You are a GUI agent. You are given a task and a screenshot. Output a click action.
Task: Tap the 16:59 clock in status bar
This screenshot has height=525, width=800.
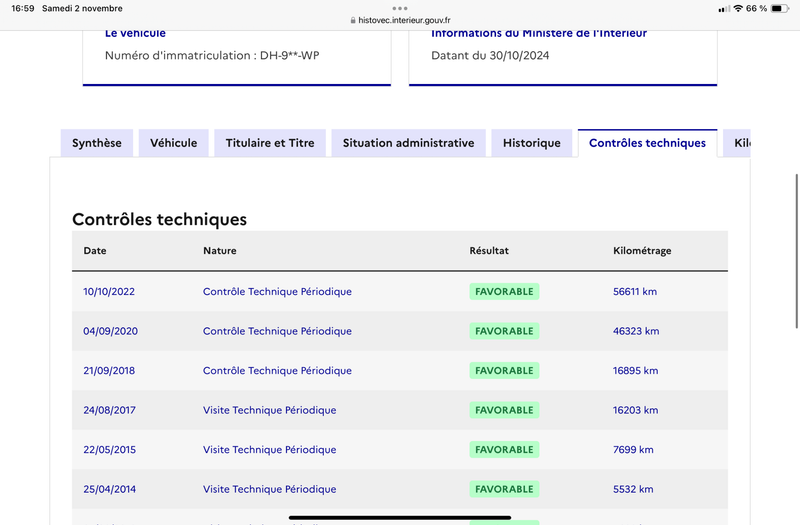click(x=23, y=8)
